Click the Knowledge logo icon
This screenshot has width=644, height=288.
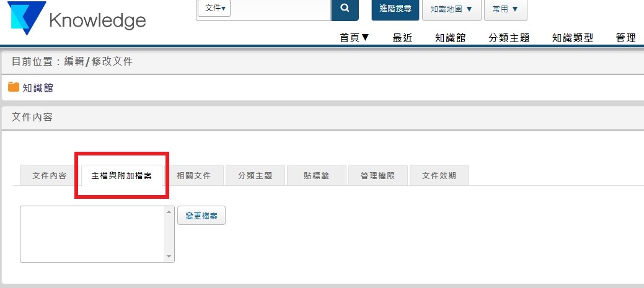pos(26,17)
